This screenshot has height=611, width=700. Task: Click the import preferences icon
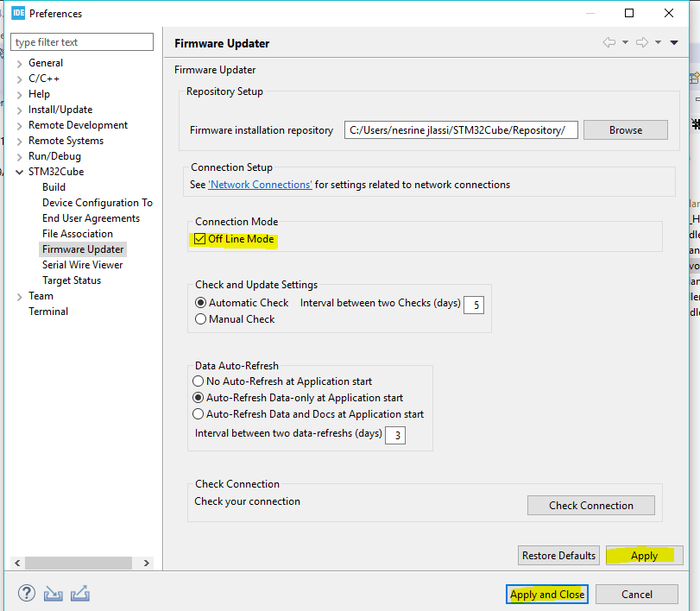(54, 594)
